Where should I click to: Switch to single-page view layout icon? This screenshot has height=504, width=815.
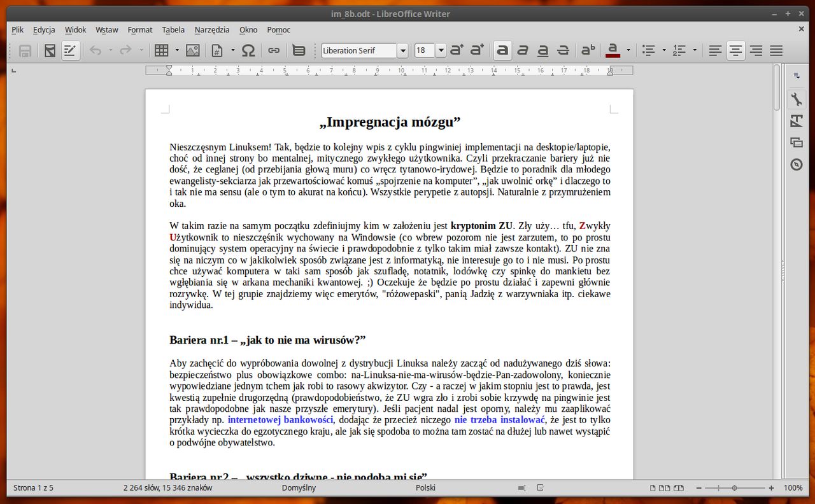(x=653, y=488)
